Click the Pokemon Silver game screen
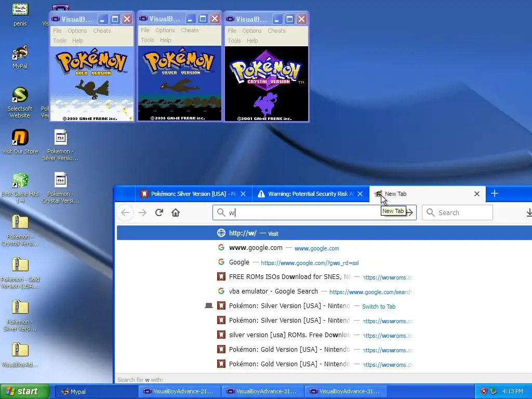The image size is (532, 399). [179, 84]
